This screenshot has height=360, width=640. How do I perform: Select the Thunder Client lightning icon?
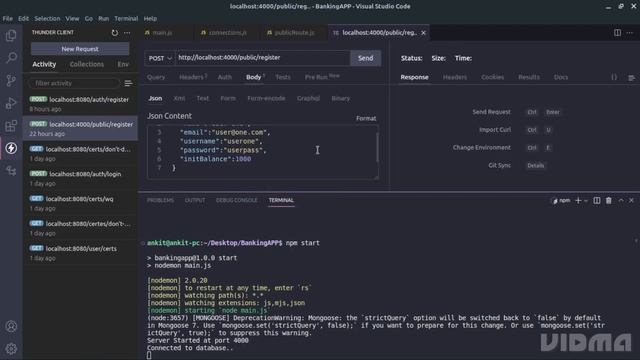pos(11,148)
